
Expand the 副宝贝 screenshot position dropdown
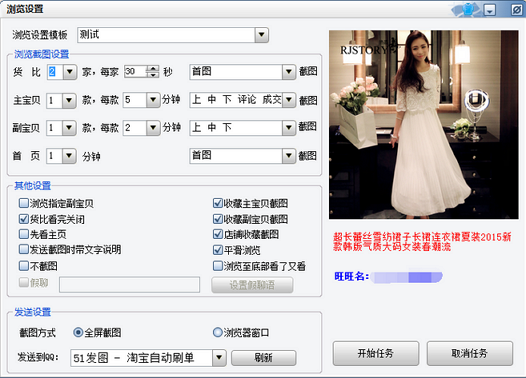[x=289, y=128]
